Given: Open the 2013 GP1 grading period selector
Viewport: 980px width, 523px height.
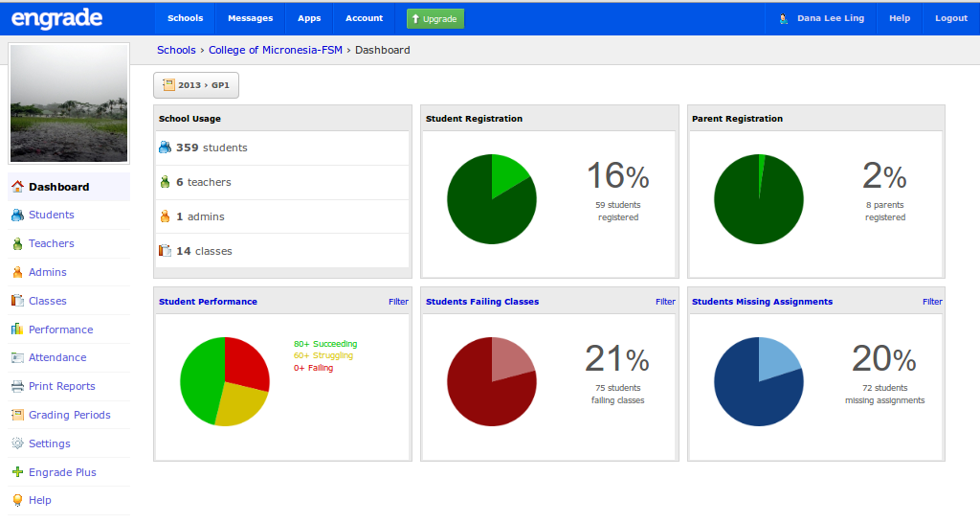Looking at the screenshot, I should 196,85.
